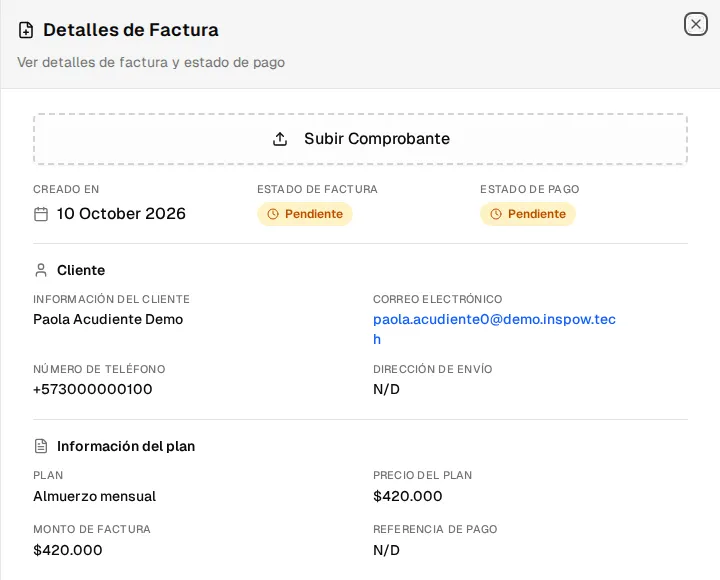Click the INFORMACIÓN DEL CLIENTE label
720x580 pixels.
(x=112, y=299)
